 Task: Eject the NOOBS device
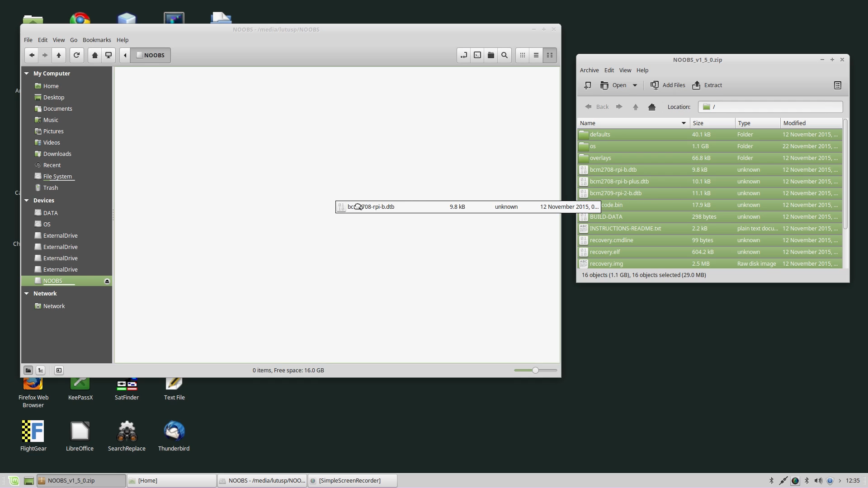107,281
